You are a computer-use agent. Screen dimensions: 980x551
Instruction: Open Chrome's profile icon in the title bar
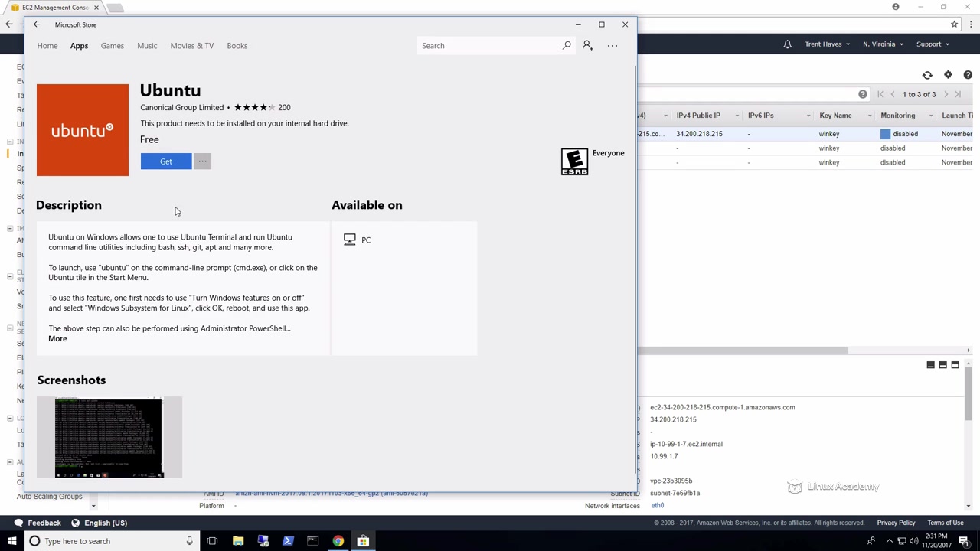896,7
